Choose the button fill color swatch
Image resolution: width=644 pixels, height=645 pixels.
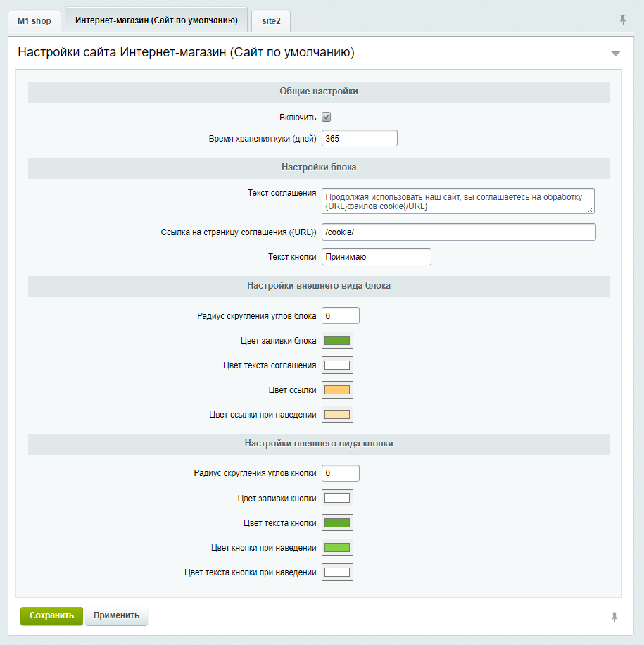click(337, 498)
